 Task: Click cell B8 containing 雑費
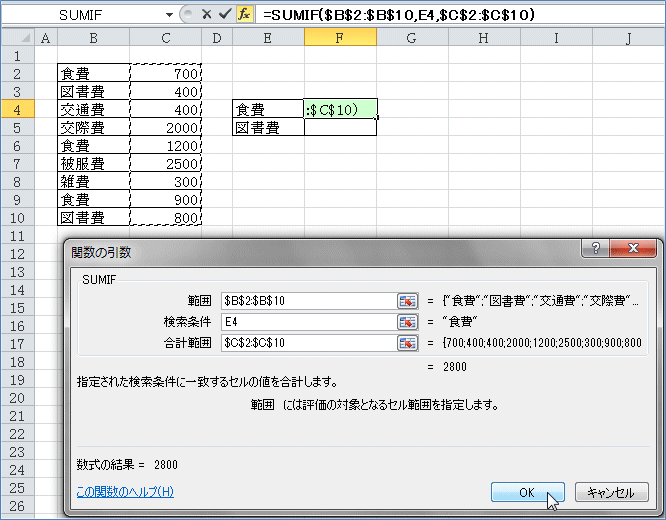click(93, 181)
